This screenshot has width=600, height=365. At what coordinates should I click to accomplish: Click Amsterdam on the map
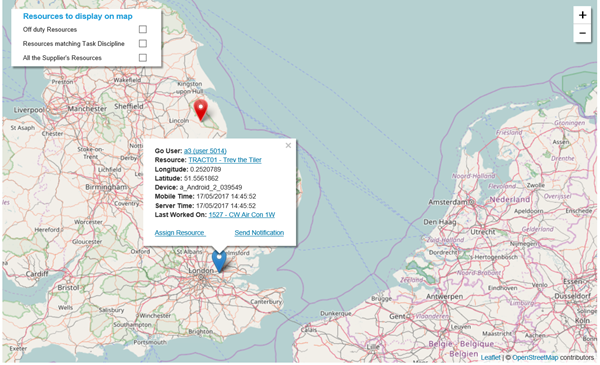[x=449, y=202]
